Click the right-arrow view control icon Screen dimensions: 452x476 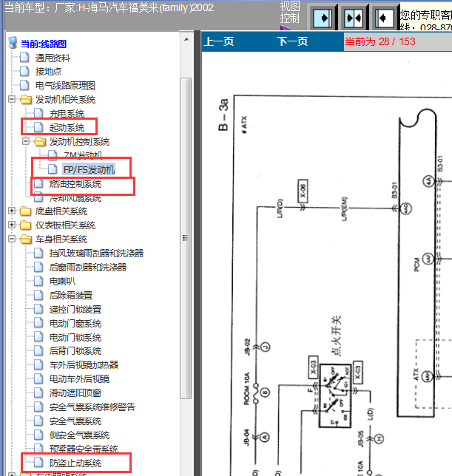click(322, 18)
